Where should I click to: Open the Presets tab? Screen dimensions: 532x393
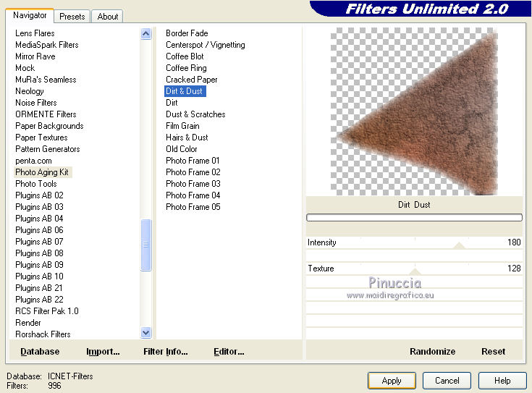point(72,17)
